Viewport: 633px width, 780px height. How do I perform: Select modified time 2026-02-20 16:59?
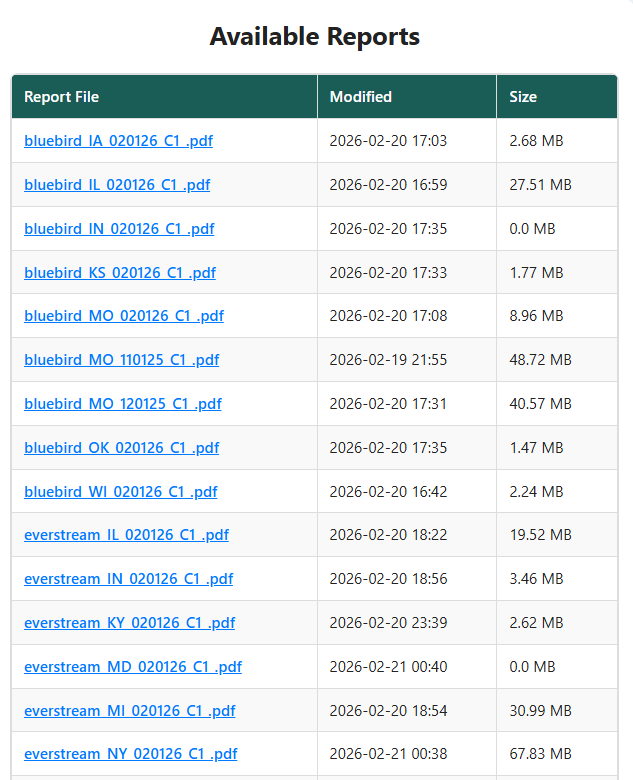coord(388,185)
